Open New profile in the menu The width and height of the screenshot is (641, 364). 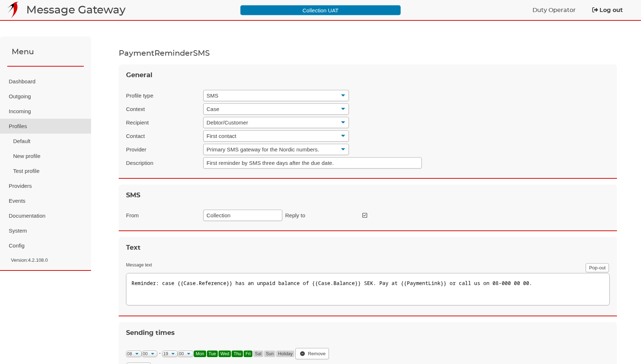(x=46, y=156)
